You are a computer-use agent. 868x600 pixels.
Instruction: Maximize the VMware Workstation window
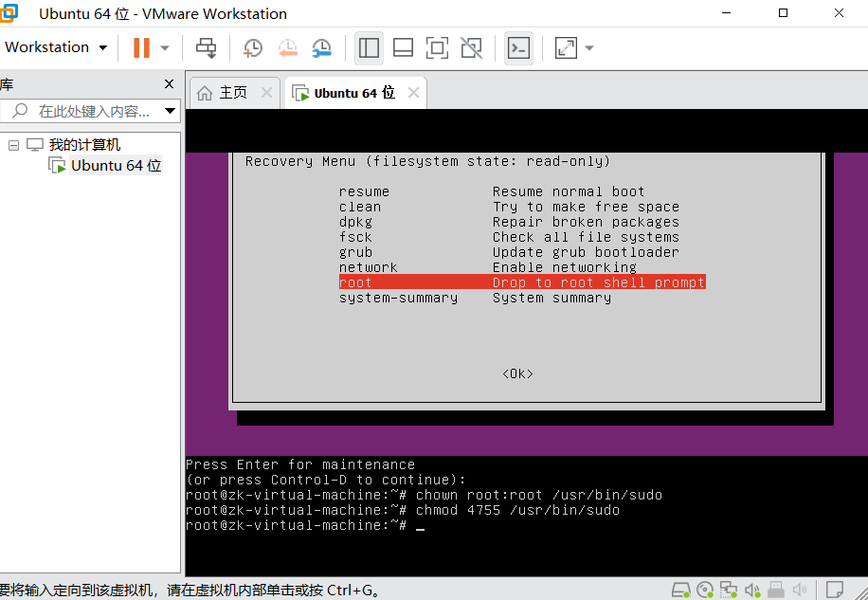coord(783,13)
